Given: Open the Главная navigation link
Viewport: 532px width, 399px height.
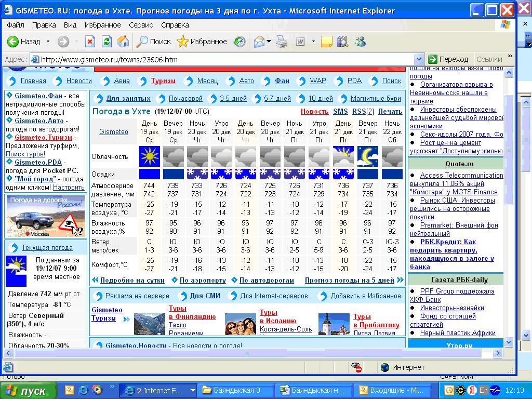Looking at the screenshot, I should point(33,81).
